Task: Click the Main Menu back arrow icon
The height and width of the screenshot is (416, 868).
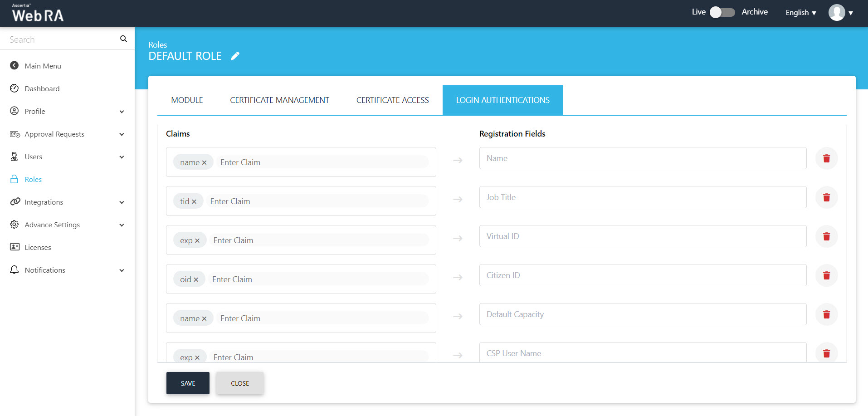Action: [15, 66]
